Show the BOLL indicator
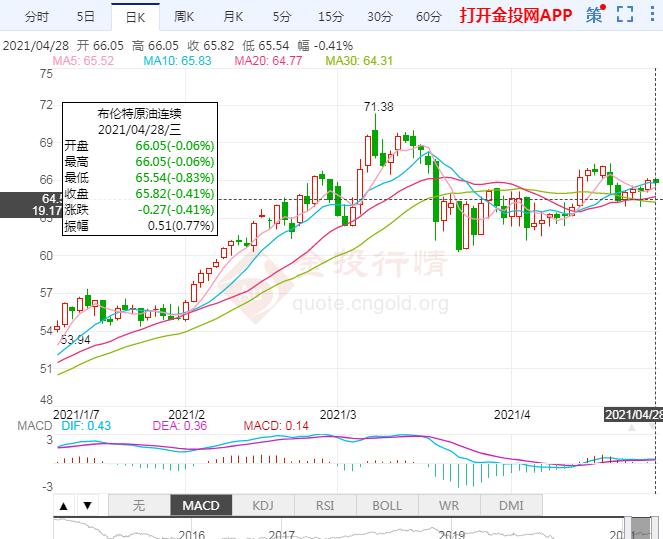 coord(387,505)
